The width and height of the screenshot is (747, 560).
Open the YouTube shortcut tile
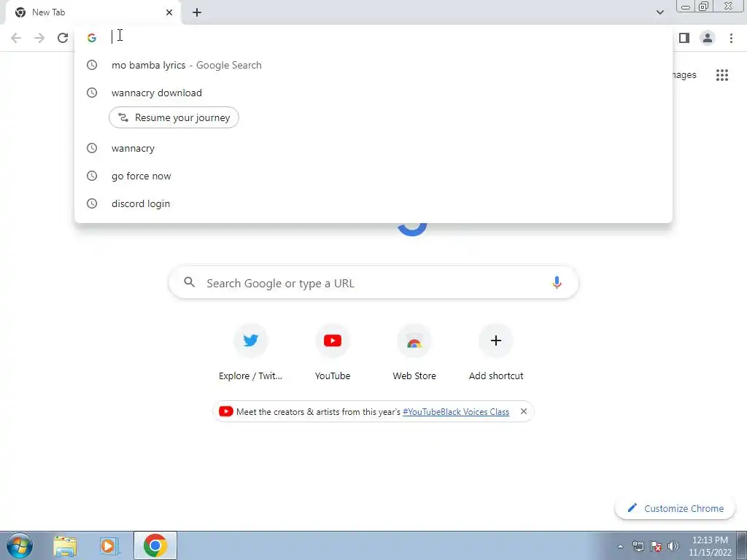tap(333, 353)
